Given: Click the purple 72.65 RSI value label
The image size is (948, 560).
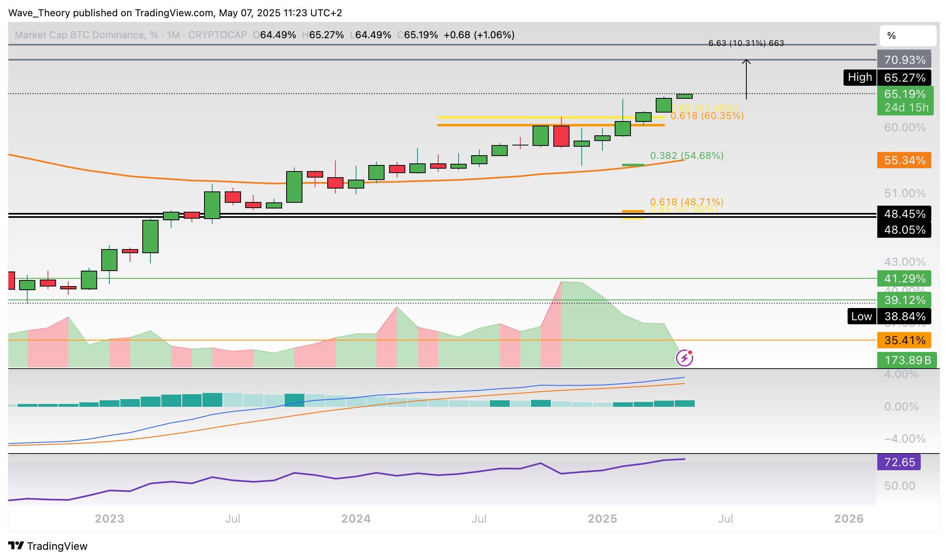Looking at the screenshot, I should (x=899, y=462).
